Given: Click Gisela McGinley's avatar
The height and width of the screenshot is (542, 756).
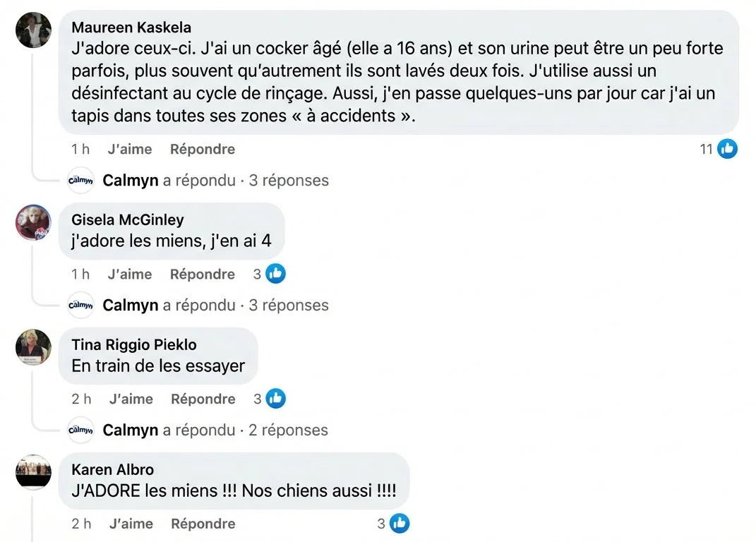Looking at the screenshot, I should [x=33, y=222].
